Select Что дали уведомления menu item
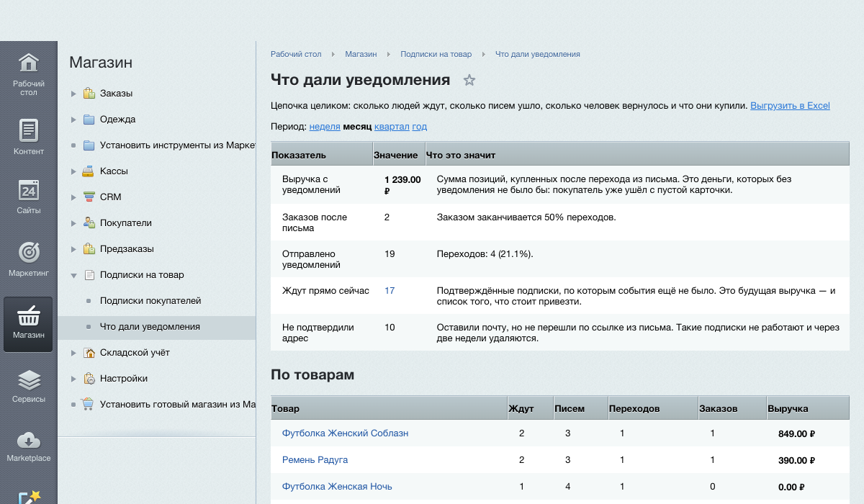Screen dimensions: 864x504 click(x=150, y=326)
